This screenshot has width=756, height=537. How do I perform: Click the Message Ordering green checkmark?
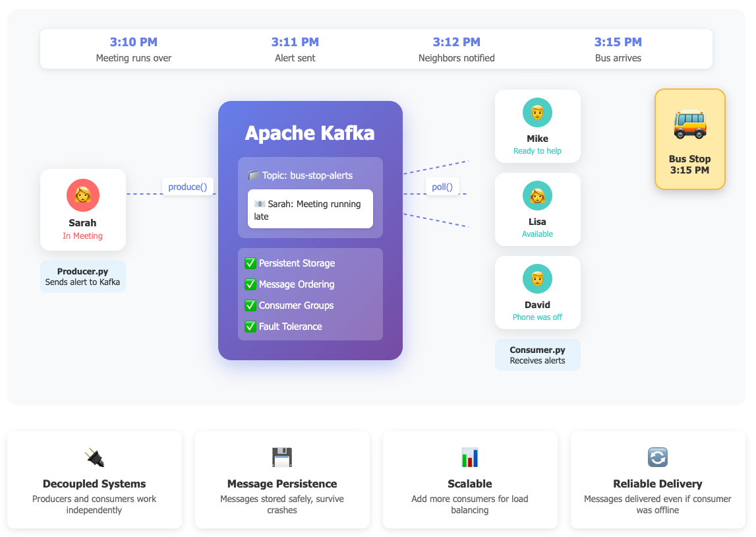click(x=250, y=284)
